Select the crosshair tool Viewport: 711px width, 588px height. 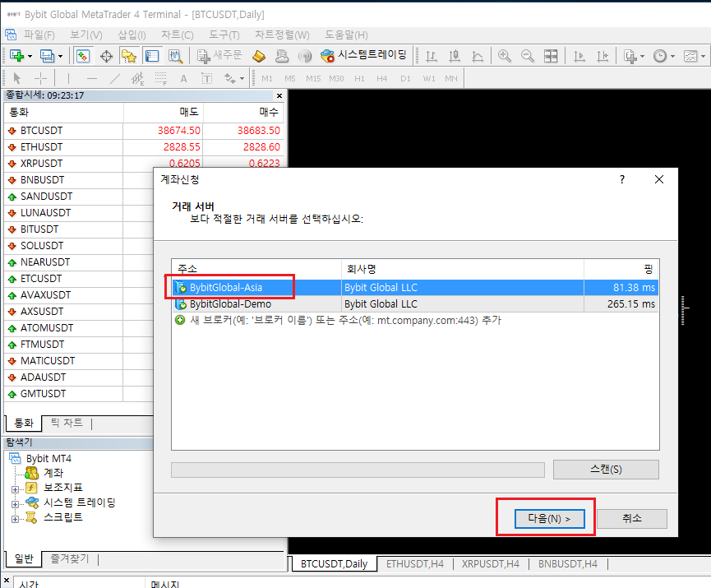point(40,78)
